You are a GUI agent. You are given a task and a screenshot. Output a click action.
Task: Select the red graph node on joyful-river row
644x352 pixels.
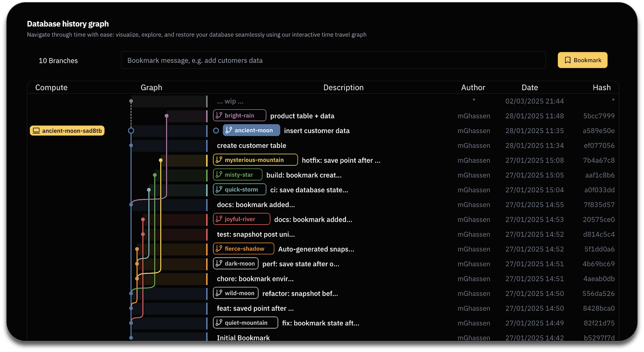pos(143,220)
